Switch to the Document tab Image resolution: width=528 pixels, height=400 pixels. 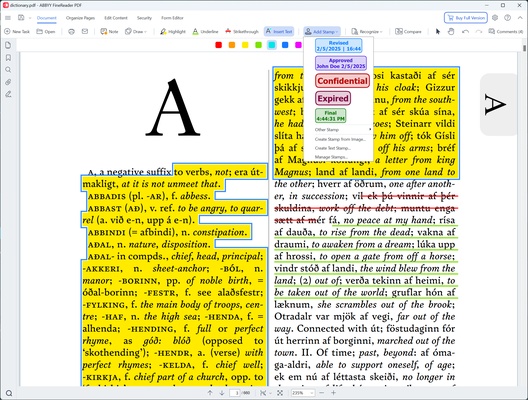(47, 18)
